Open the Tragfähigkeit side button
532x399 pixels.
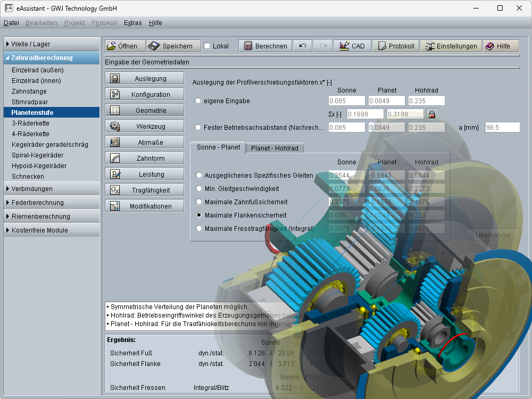(x=144, y=190)
